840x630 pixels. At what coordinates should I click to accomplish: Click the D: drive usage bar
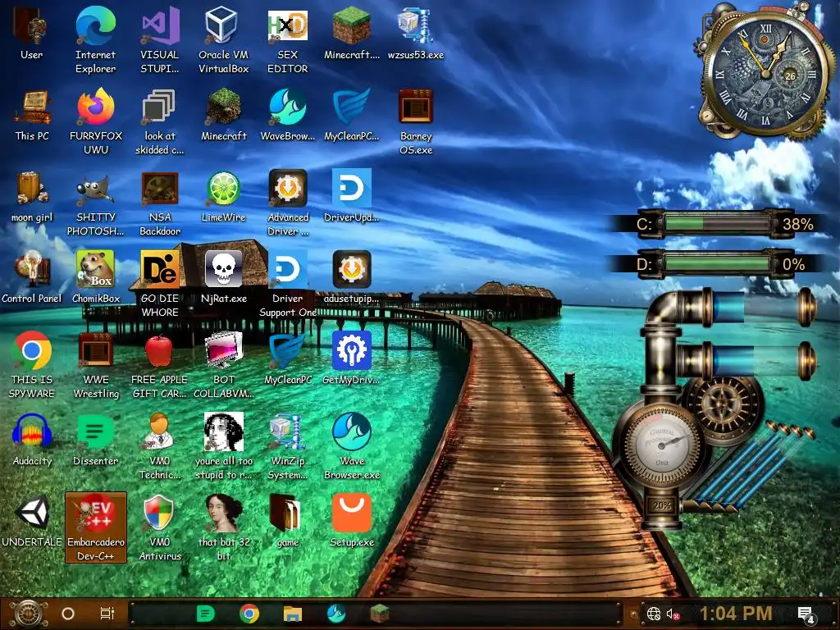coord(718,263)
